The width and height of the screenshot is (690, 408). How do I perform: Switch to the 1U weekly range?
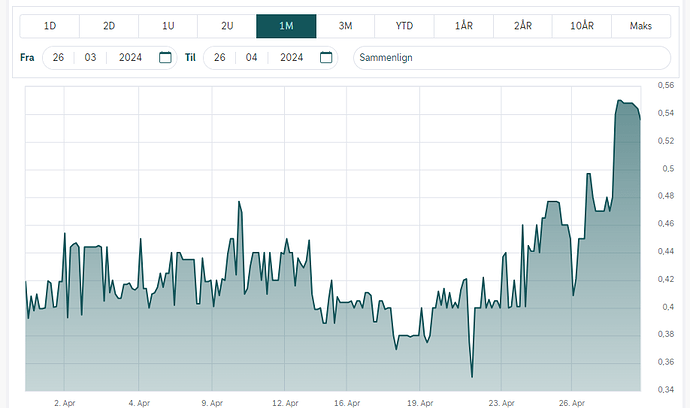coord(168,26)
